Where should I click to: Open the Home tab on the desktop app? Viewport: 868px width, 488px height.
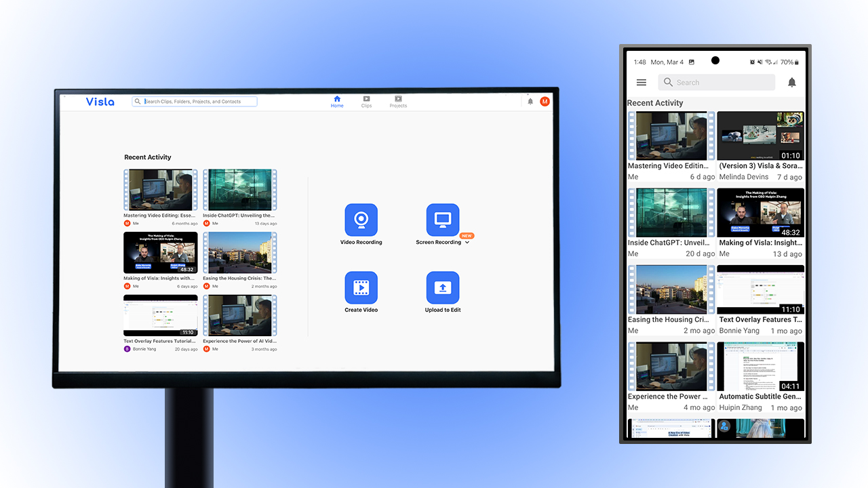(x=337, y=102)
